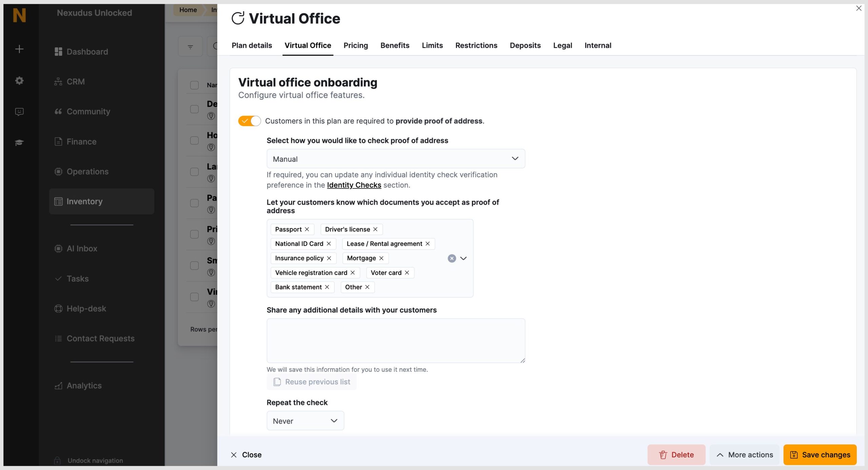Screen dimensions: 868x470
Task: Click the graduation cap icon in left rail
Action: pyautogui.click(x=19, y=143)
